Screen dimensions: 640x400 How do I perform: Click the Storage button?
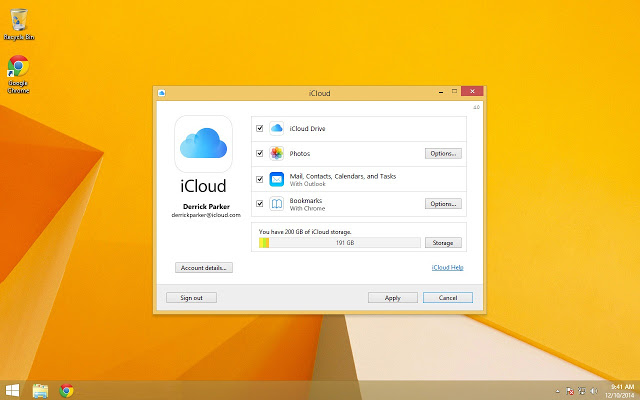443,242
